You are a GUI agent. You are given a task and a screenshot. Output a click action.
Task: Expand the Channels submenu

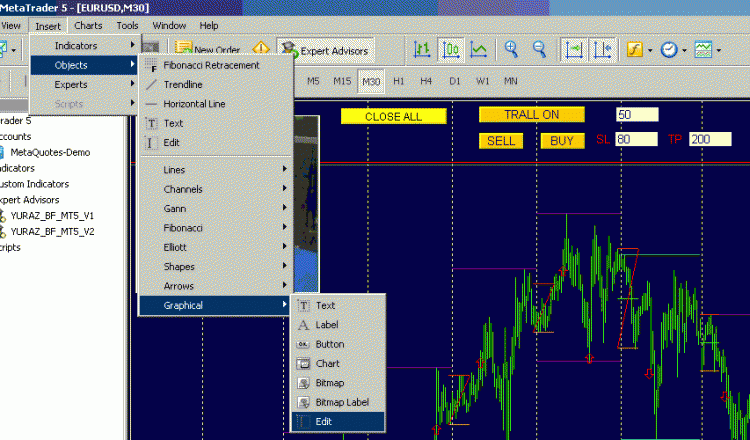click(x=216, y=189)
